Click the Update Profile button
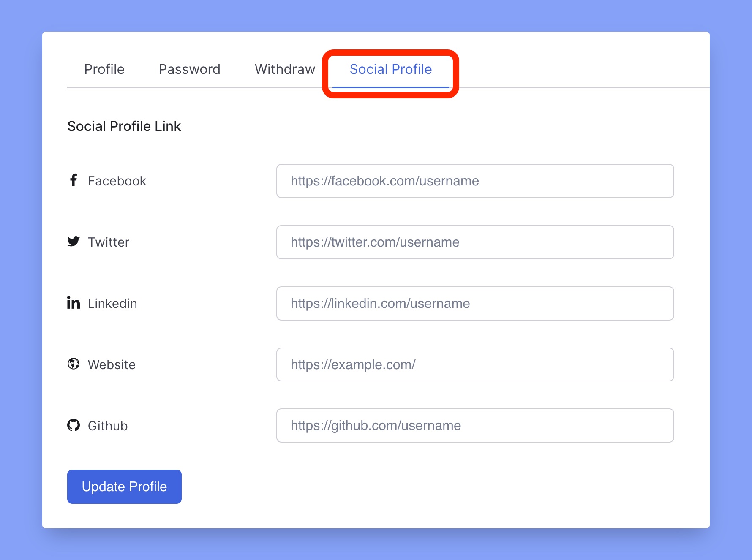The image size is (752, 560). point(124,487)
